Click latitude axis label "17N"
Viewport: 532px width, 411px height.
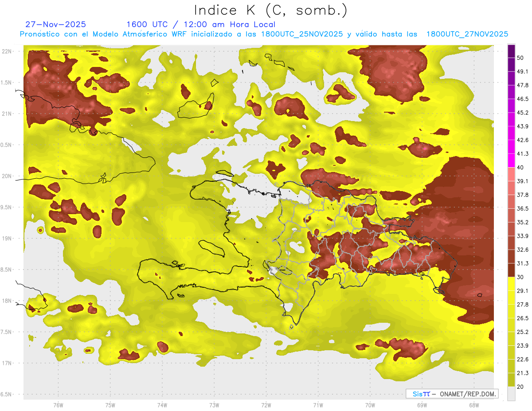click(x=7, y=363)
